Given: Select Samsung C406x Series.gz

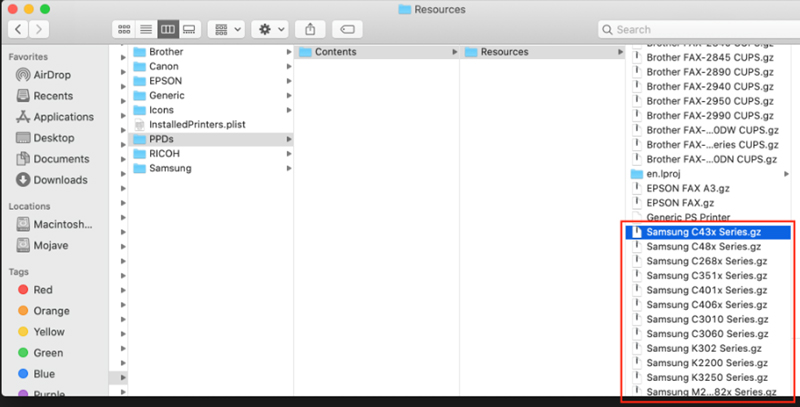Looking at the screenshot, I should pyautogui.click(x=709, y=304).
